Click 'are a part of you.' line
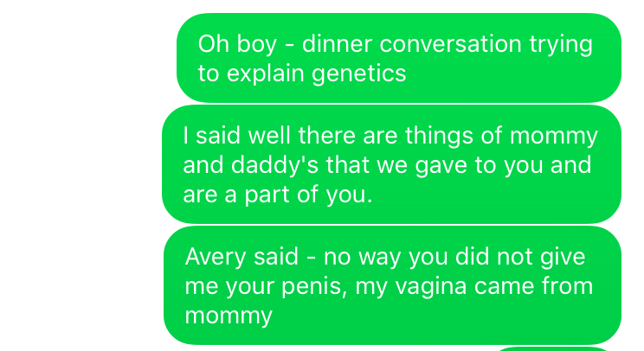Viewport: 644px width, 351px height. tap(277, 195)
